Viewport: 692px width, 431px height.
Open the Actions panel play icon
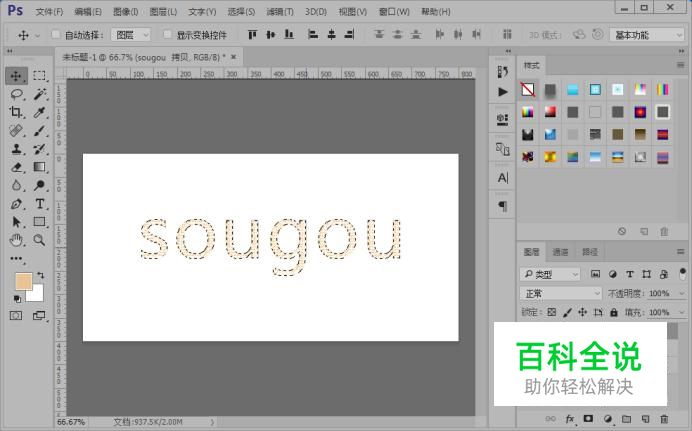click(502, 92)
